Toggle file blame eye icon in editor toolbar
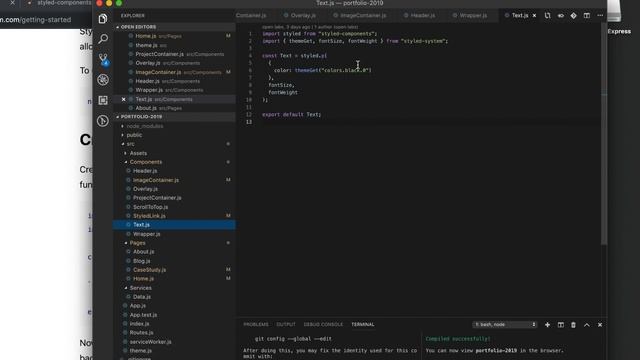Screen dimensions: 640x360 [560, 16]
